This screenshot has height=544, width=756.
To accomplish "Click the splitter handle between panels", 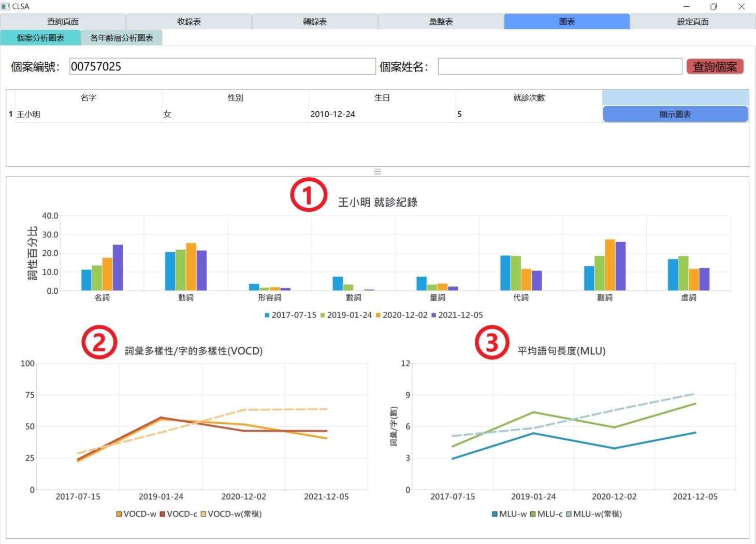I will (377, 171).
